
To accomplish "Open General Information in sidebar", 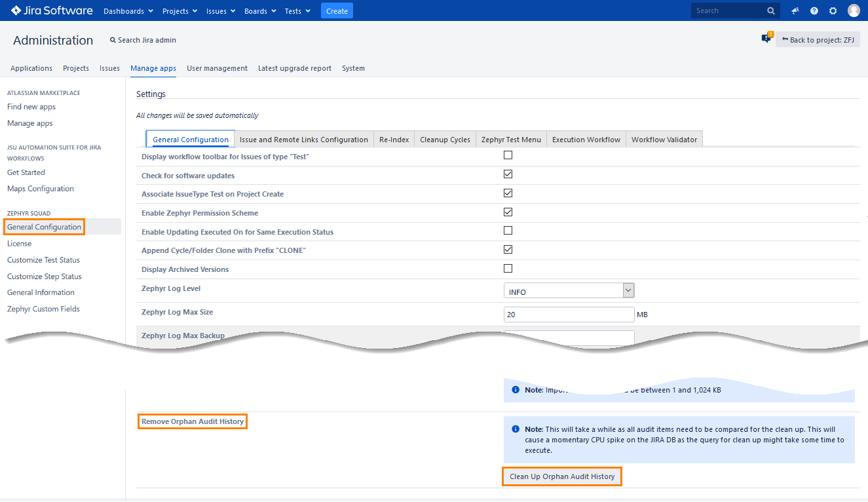I will click(41, 292).
